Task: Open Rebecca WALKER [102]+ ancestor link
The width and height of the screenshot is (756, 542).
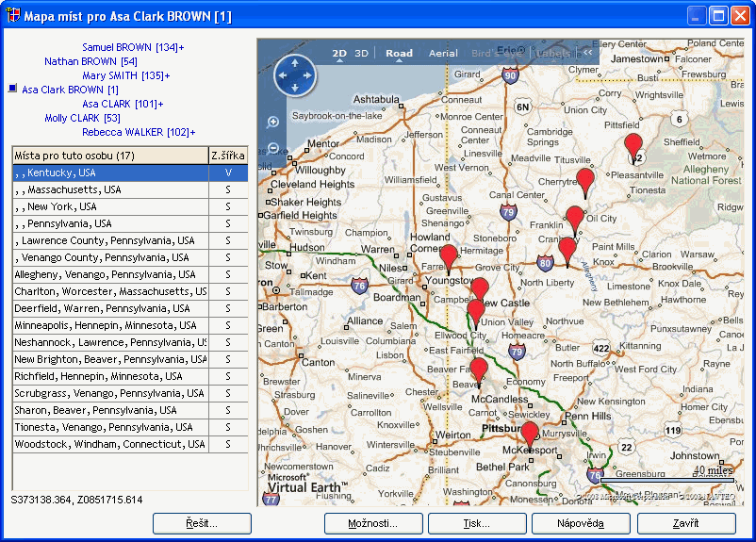Action: point(139,132)
